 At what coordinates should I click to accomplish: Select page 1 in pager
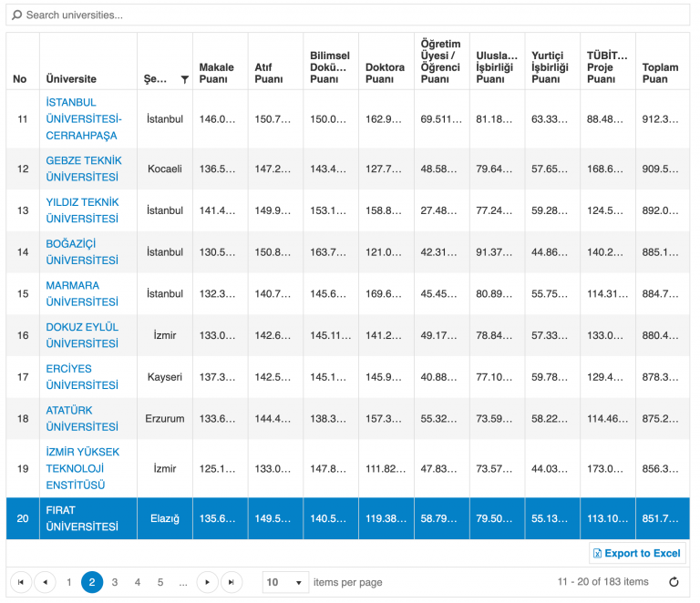tap(68, 582)
